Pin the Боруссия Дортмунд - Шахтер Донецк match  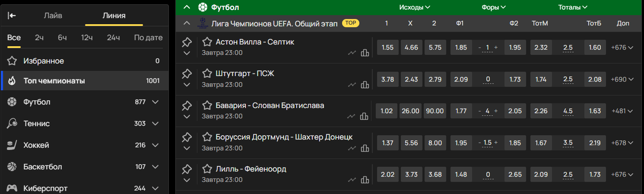(x=187, y=137)
